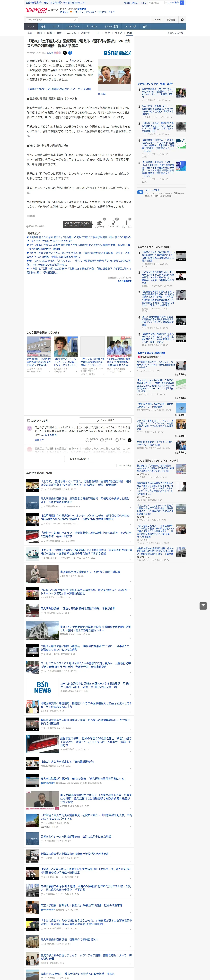Click 共感した reaction on first comment
The height and width of the screenshot is (980, 210).
click(x=91, y=440)
